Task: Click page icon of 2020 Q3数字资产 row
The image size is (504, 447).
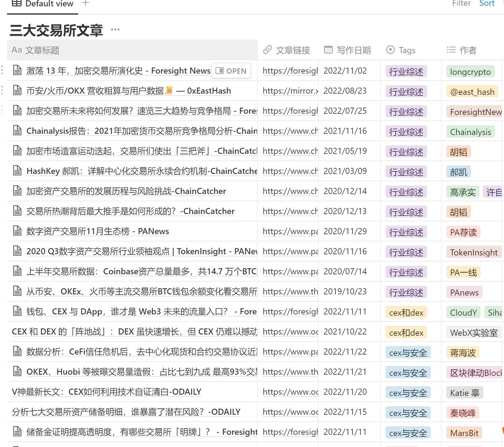Action: tap(17, 251)
